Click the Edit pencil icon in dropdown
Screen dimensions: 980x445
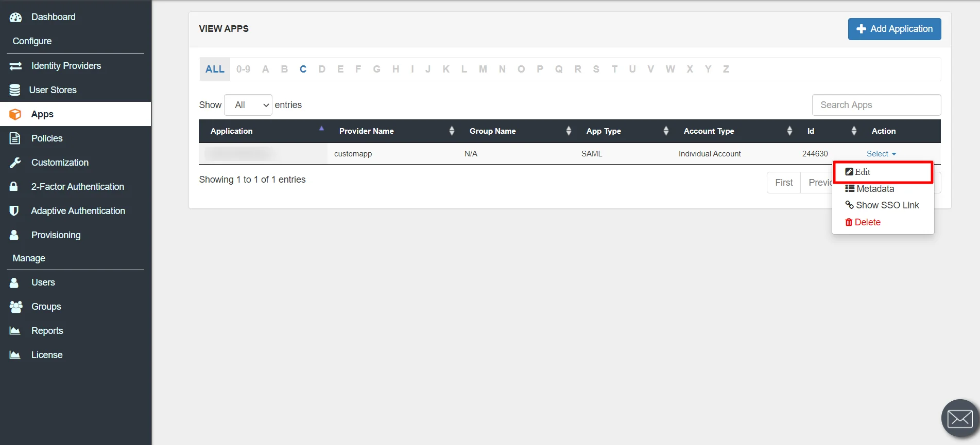pos(849,172)
